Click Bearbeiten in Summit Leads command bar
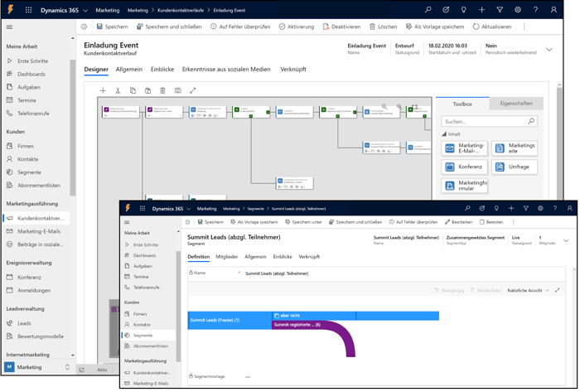This screenshot has height=392, width=580. 459,222
